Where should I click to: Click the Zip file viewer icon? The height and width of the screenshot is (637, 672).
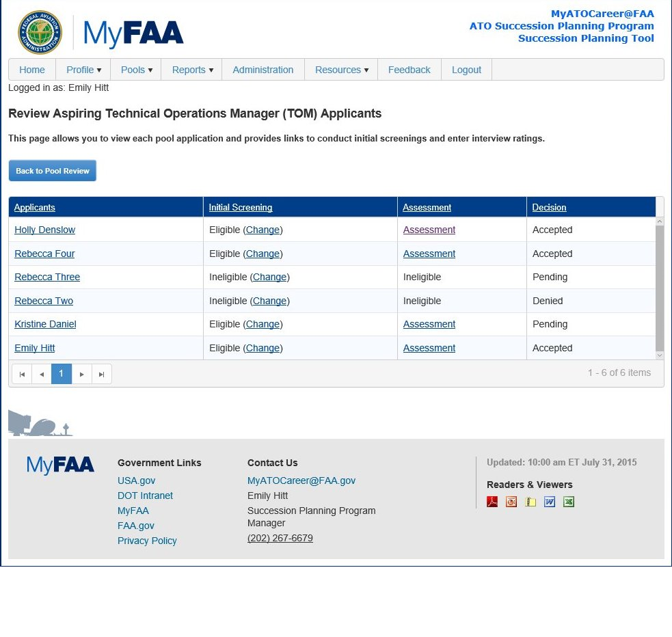point(530,502)
